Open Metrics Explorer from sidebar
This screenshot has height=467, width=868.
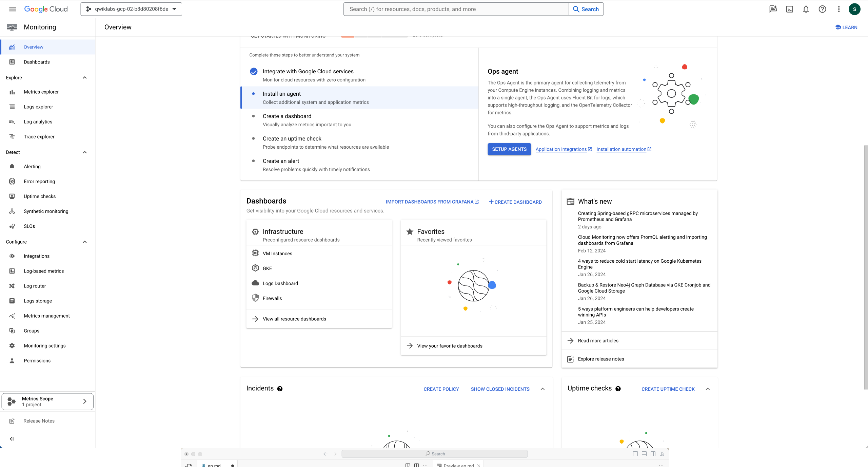pyautogui.click(x=41, y=91)
